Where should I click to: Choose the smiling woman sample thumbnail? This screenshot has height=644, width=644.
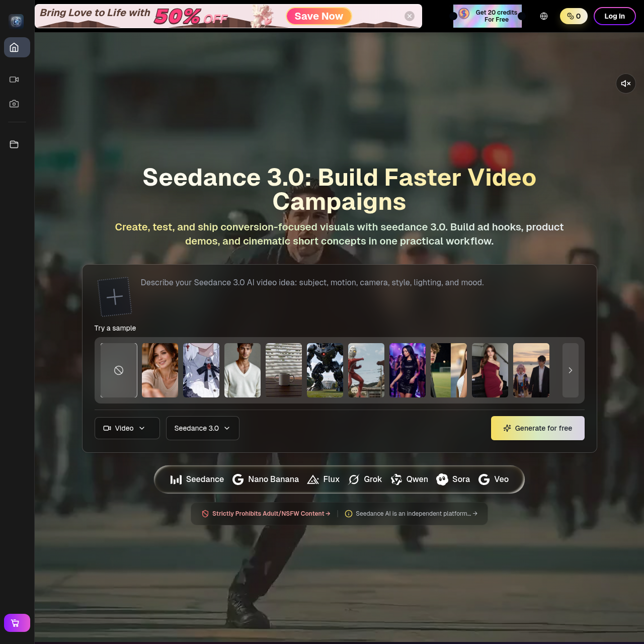click(159, 370)
